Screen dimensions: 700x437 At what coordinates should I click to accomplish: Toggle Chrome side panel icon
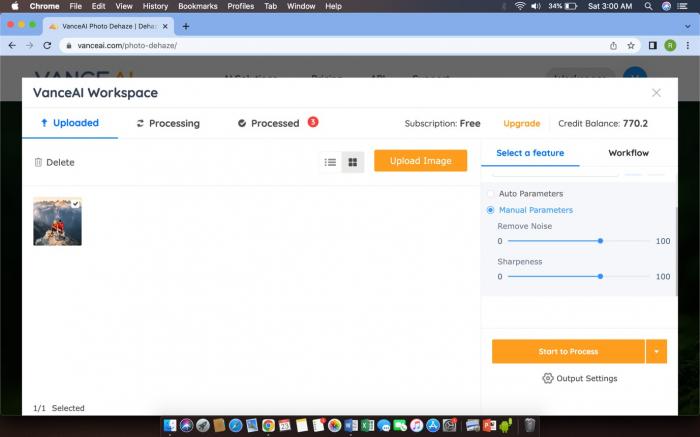click(653, 46)
